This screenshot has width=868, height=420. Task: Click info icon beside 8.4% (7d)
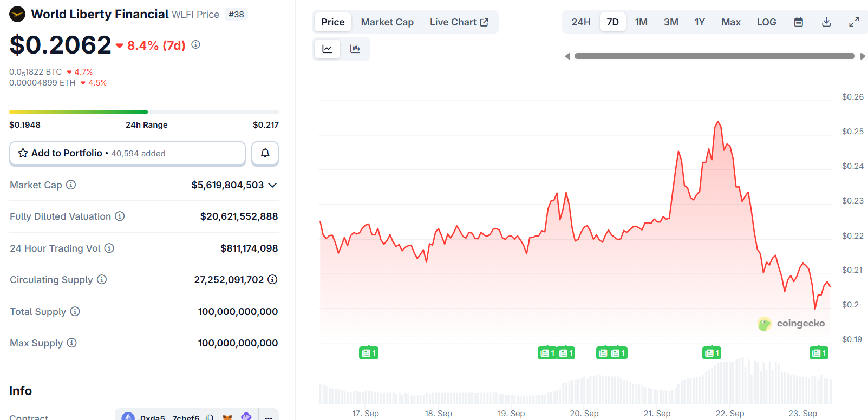click(196, 44)
